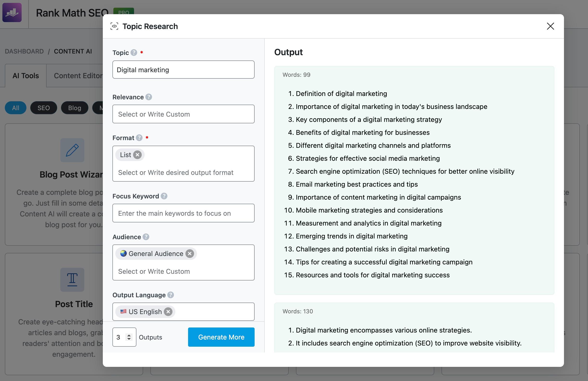The image size is (588, 381).
Task: Select the Blog filter pill
Action: click(75, 108)
